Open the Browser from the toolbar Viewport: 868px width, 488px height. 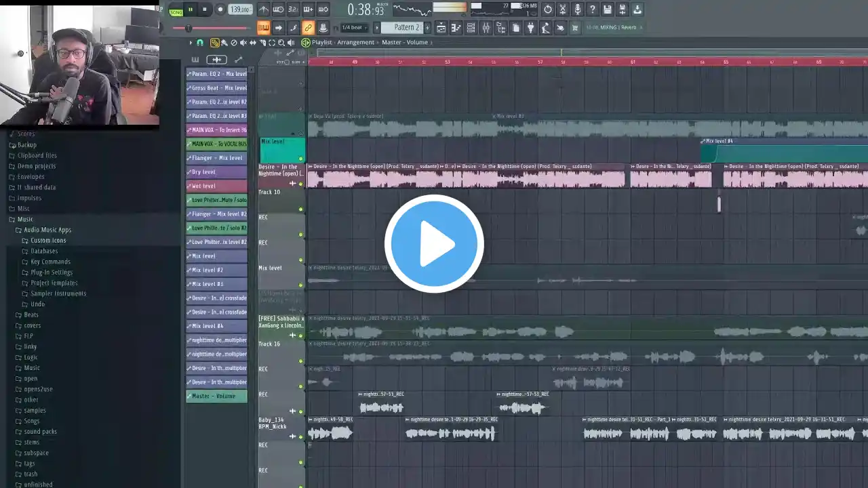[x=500, y=28]
